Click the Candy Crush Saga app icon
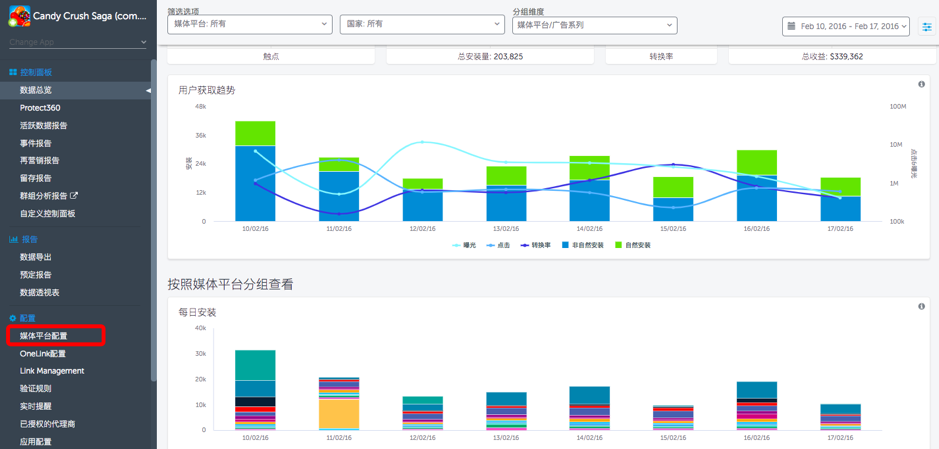The image size is (939, 449). (19, 16)
